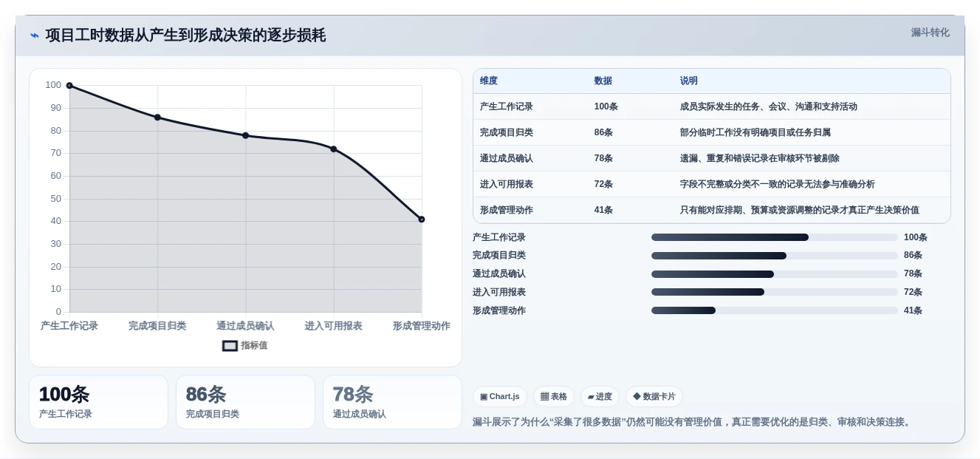Click the y-axis tick label 50
Image resolution: width=980 pixels, height=459 pixels.
(x=56, y=199)
